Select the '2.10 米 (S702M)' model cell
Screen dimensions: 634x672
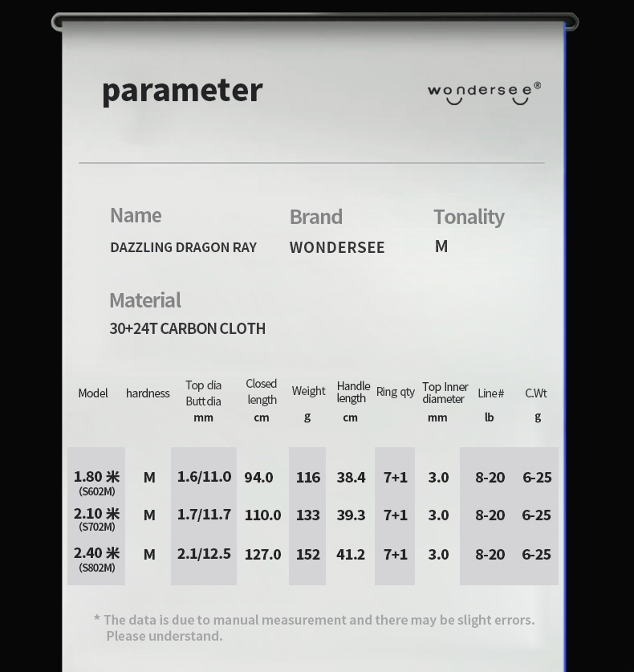97,519
